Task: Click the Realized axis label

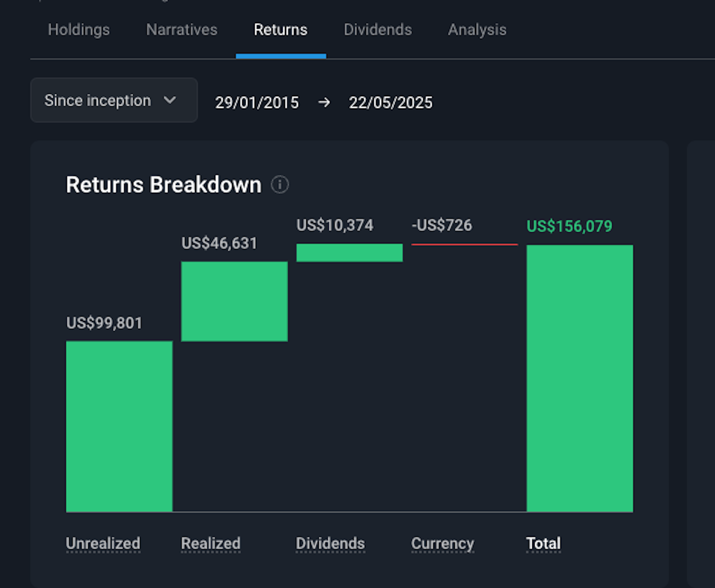Action: 211,544
